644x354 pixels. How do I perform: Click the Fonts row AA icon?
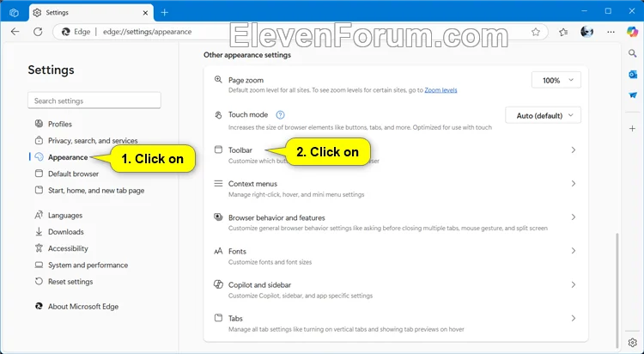(218, 251)
